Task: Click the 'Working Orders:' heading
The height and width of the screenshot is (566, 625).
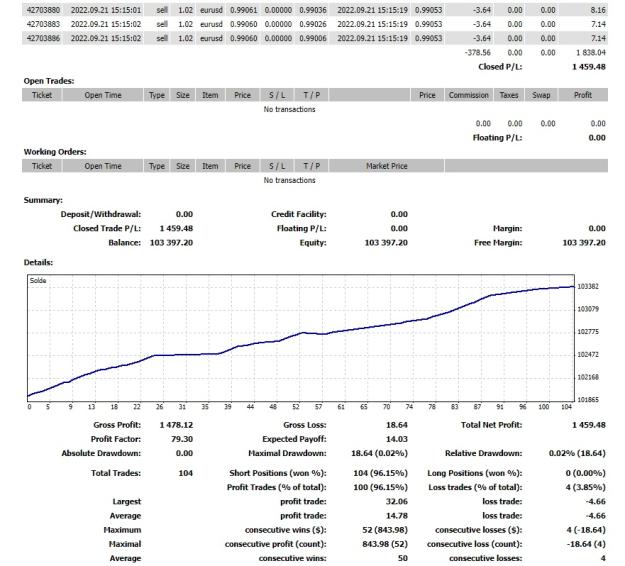Action: (55, 152)
